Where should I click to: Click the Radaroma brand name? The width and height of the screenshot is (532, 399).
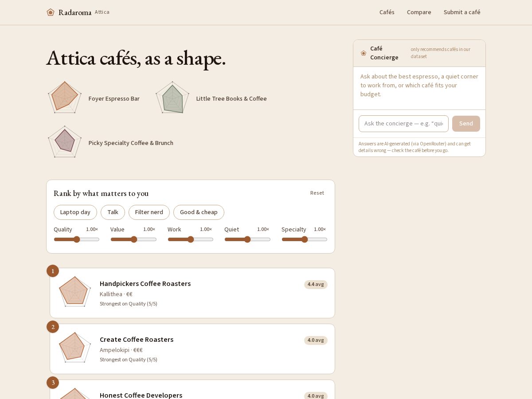click(x=75, y=12)
